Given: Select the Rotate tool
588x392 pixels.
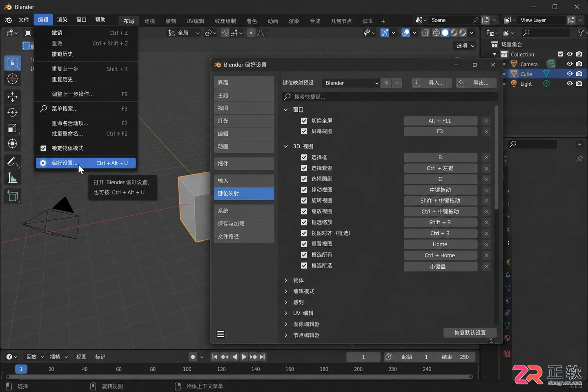Looking at the screenshot, I should click(x=13, y=112).
